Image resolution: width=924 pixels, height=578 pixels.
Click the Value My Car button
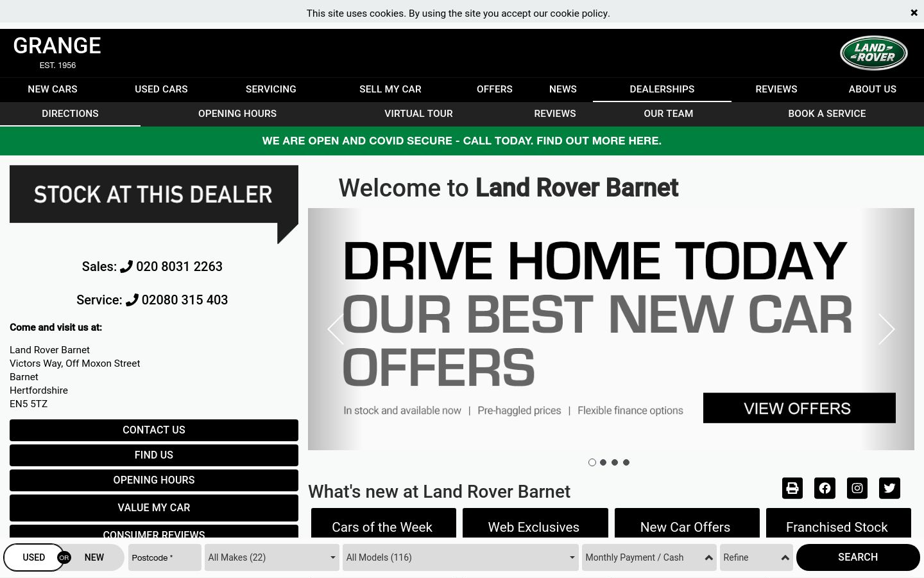(154, 508)
